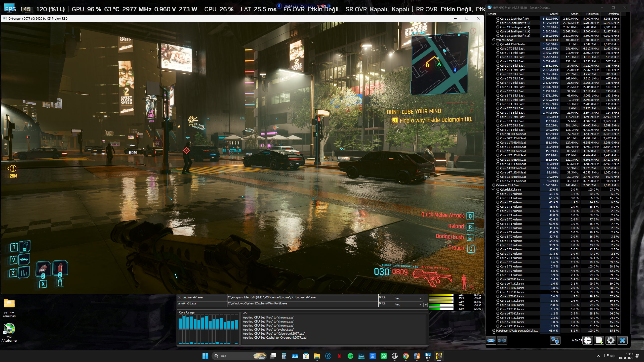
Task: Click the HWiNFO collapse columns arrows button
Action: click(x=502, y=340)
